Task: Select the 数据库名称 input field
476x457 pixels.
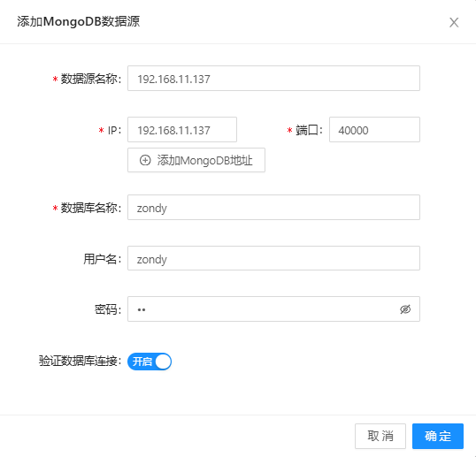Action: 273,208
